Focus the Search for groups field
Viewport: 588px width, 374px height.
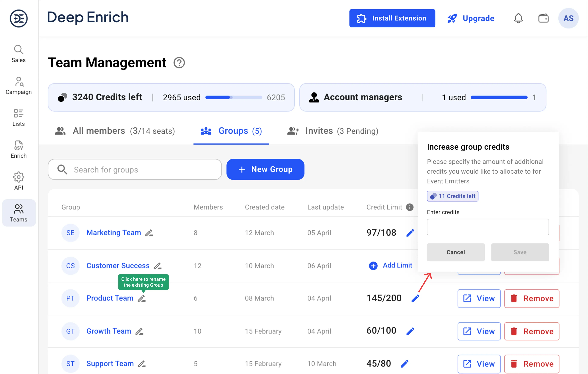pyautogui.click(x=134, y=169)
